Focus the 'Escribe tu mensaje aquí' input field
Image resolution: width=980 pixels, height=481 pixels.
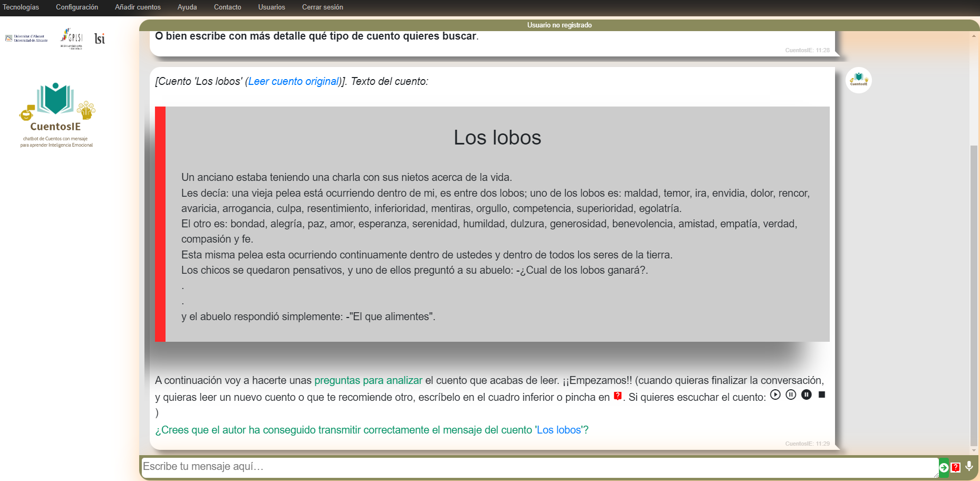538,467
